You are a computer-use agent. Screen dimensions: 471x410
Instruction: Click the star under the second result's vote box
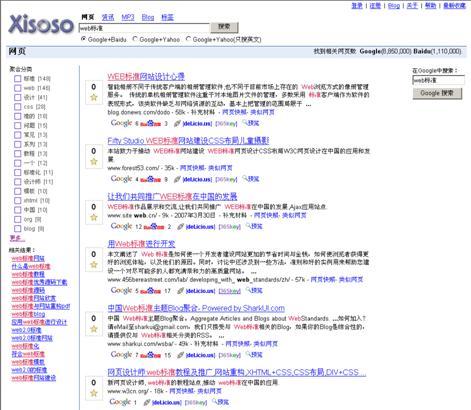point(94,162)
